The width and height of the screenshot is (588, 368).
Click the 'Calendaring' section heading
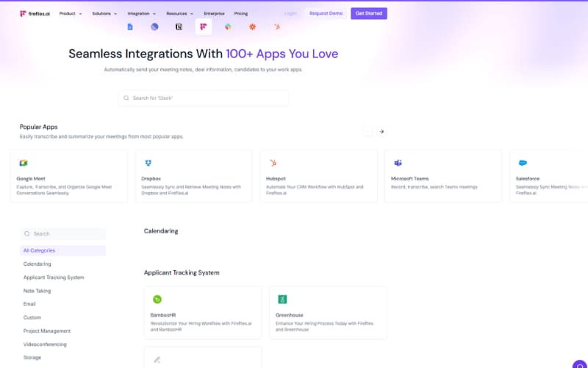pyautogui.click(x=161, y=231)
